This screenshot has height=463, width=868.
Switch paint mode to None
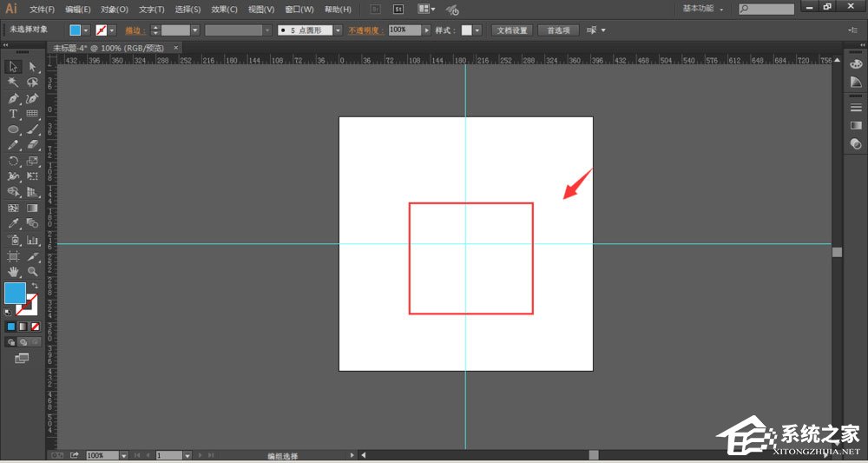35,327
